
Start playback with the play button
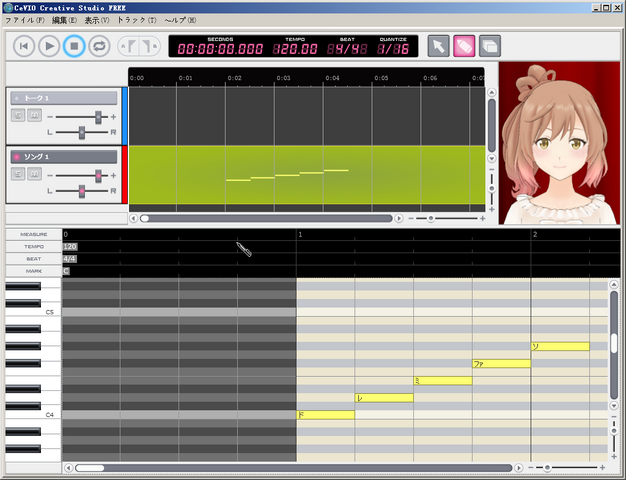click(x=49, y=46)
